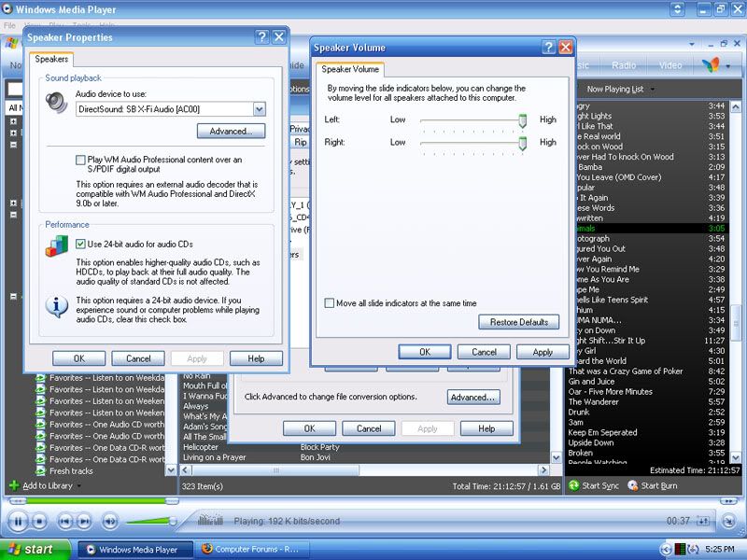747x560 pixels.
Task: Switch to Computer Forums Firefox taskbar button
Action: point(252,550)
